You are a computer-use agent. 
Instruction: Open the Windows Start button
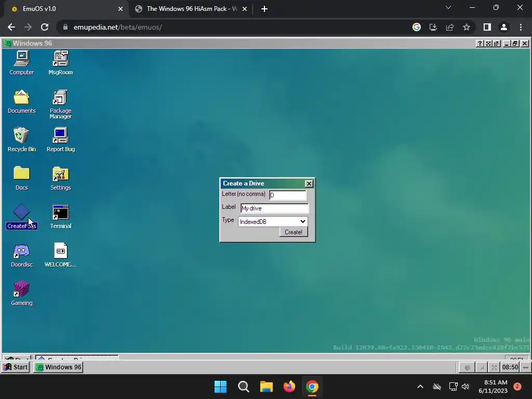(220, 387)
